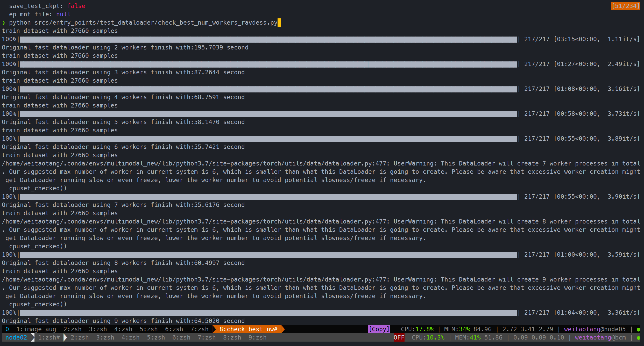Click the python check_best_num_workers_ravdess.py command

point(143,23)
